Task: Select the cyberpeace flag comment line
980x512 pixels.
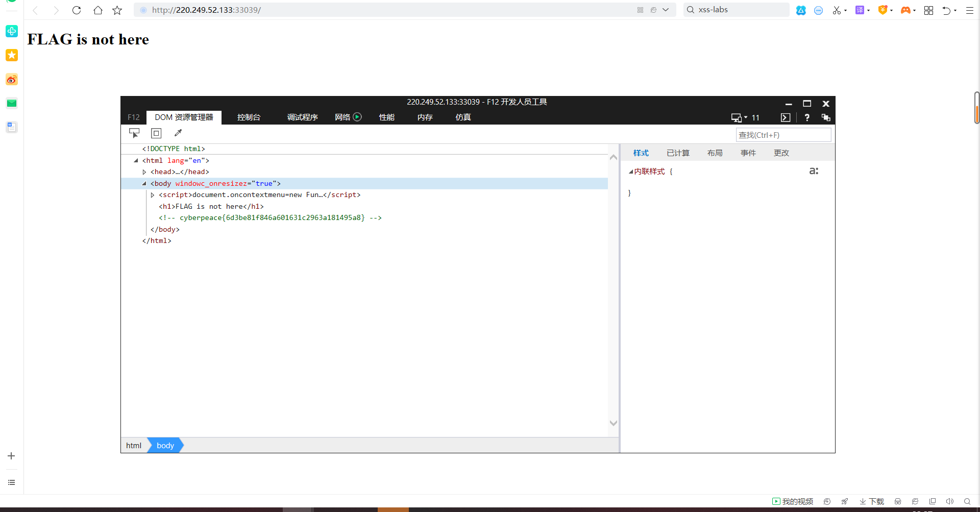Action: pyautogui.click(x=270, y=218)
